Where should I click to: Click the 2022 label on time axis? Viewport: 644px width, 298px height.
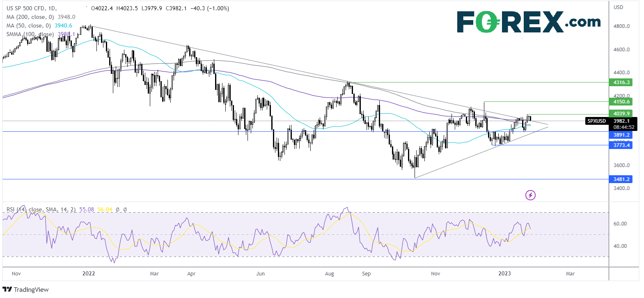pyautogui.click(x=89, y=273)
